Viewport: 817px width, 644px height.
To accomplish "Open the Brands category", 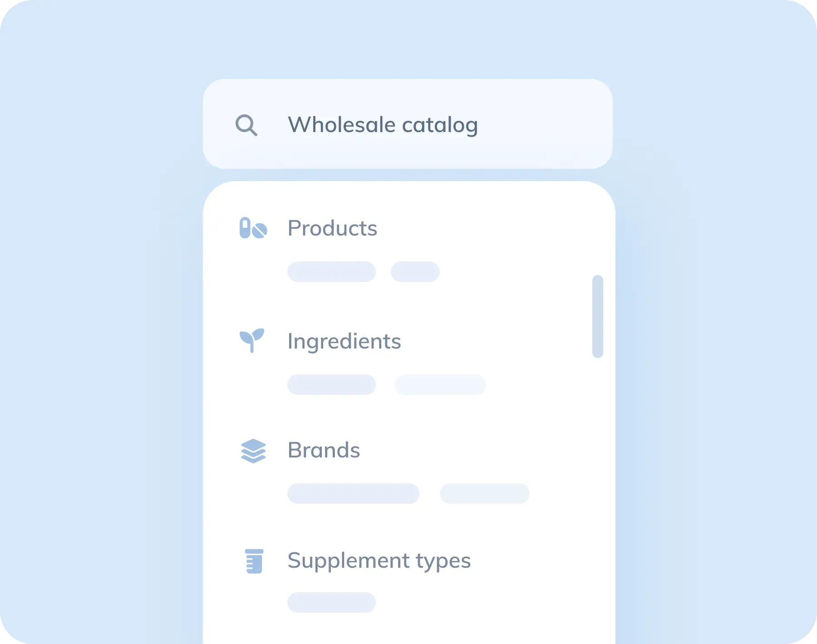I will [324, 450].
